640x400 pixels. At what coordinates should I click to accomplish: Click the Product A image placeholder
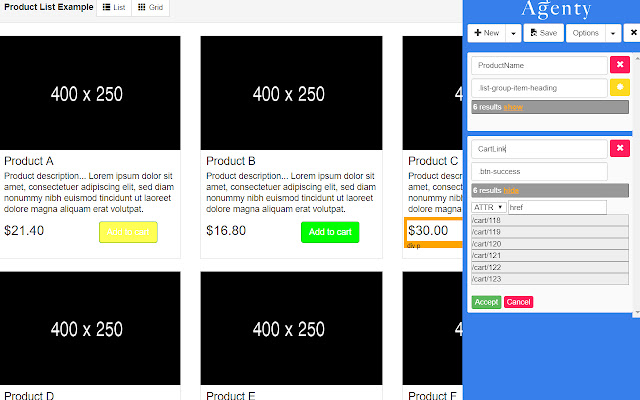[90, 93]
